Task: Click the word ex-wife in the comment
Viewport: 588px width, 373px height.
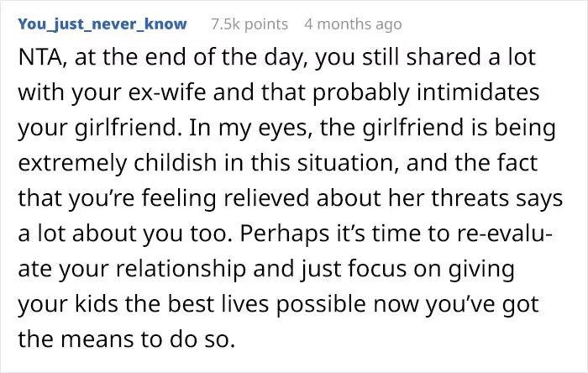Action: pos(167,92)
